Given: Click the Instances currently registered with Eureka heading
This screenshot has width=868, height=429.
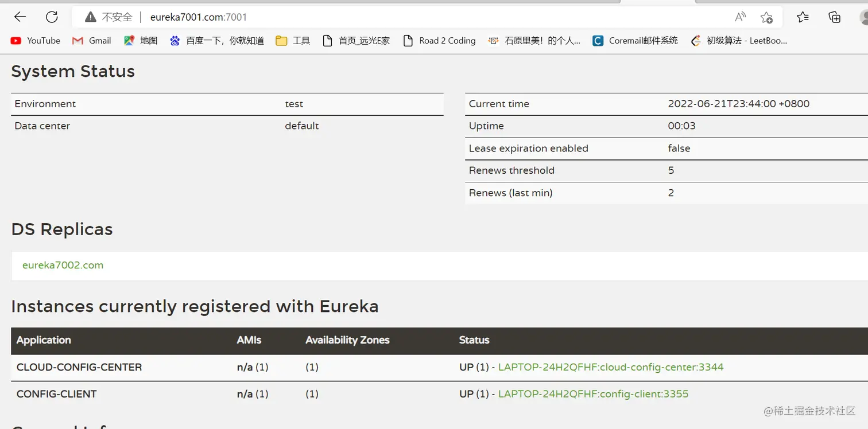Looking at the screenshot, I should (195, 306).
